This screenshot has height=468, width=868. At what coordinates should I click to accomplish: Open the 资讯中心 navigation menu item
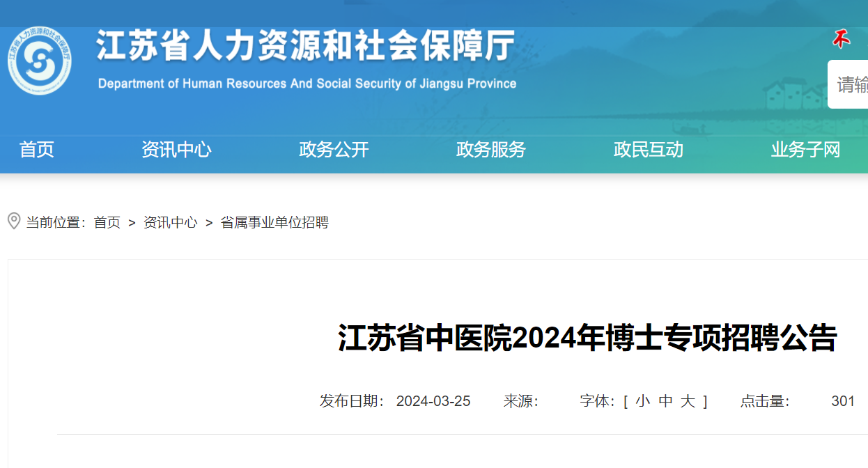click(x=176, y=150)
